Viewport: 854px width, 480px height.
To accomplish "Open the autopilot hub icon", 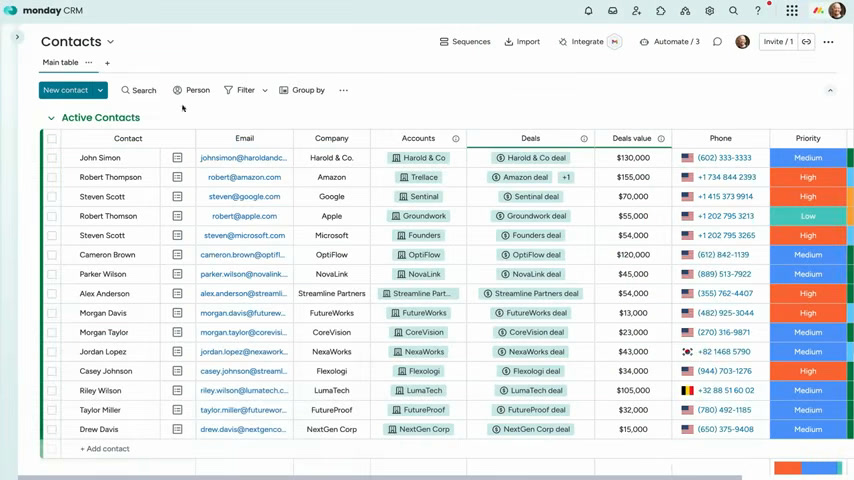I will pyautogui.click(x=685, y=10).
